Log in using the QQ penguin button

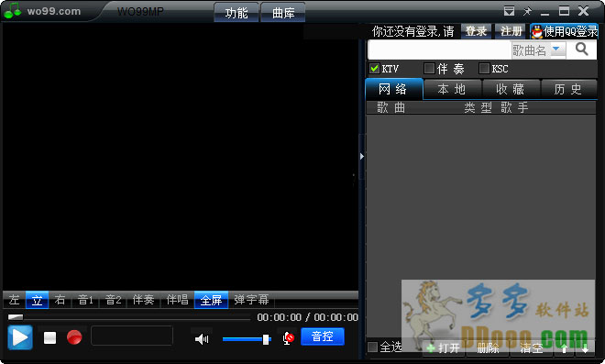[564, 31]
